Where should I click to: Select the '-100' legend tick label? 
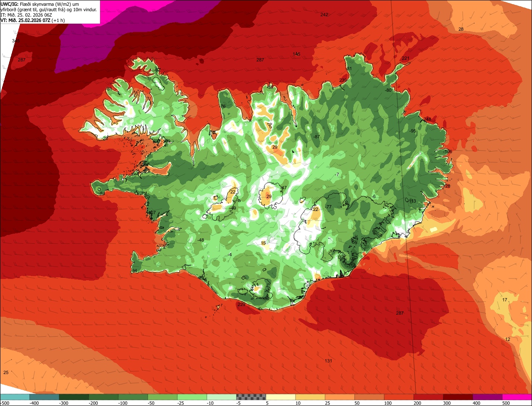[123, 403]
